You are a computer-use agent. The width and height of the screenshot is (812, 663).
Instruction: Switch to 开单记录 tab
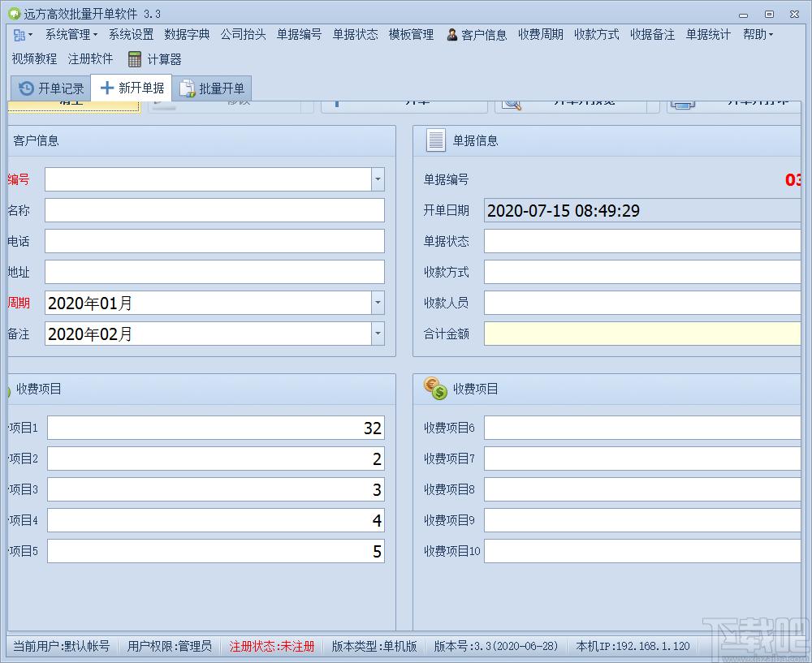click(50, 88)
